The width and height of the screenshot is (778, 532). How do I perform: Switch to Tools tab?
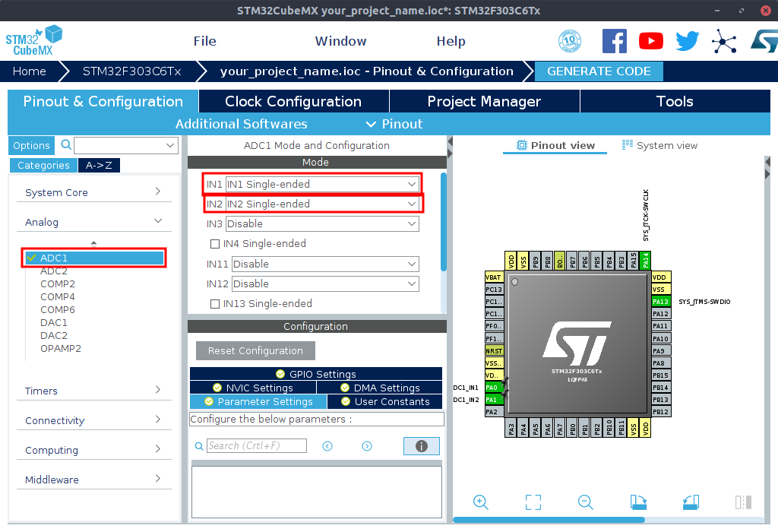(675, 101)
